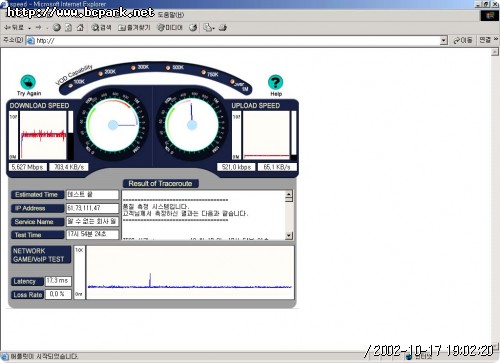Click the Print icon in the toolbar
This screenshot has width=500, height=363.
point(223,28)
